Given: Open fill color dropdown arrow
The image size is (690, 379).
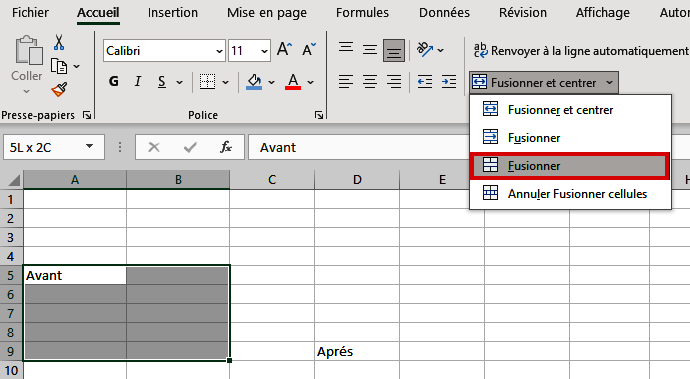Looking at the screenshot, I should pyautogui.click(x=272, y=82).
